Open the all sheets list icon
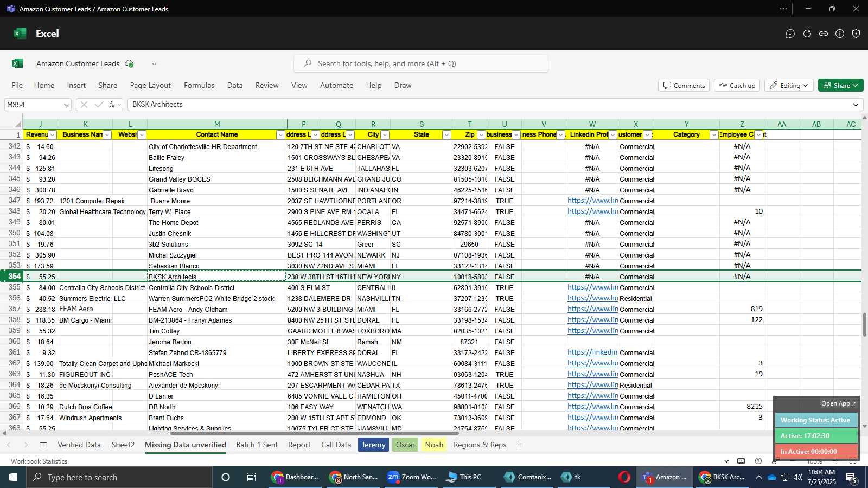Image resolution: width=868 pixels, height=488 pixels. pyautogui.click(x=43, y=445)
